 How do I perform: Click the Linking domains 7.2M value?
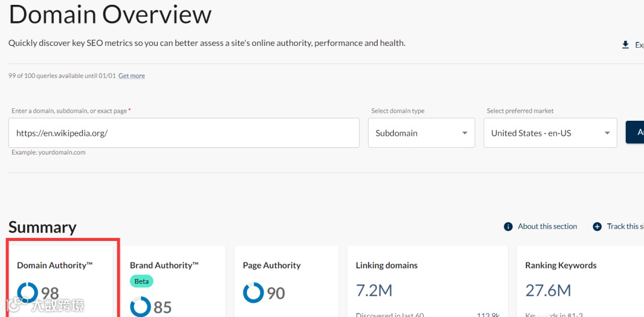point(374,290)
